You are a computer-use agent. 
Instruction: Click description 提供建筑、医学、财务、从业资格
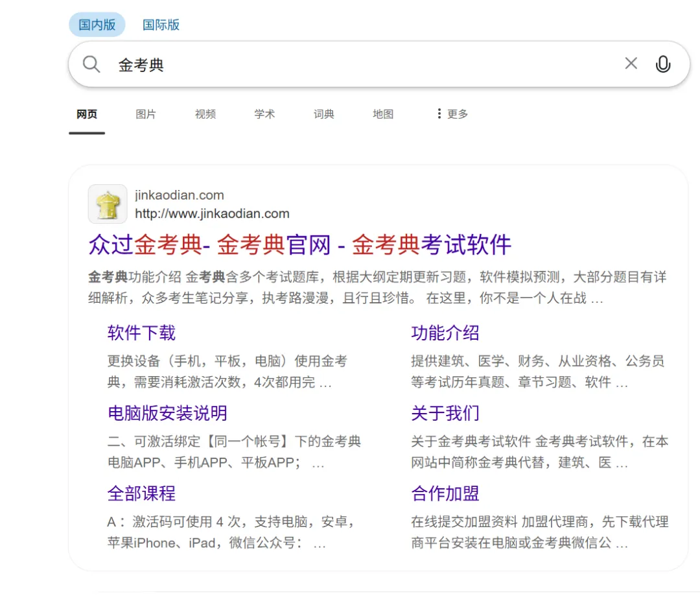tap(537, 372)
